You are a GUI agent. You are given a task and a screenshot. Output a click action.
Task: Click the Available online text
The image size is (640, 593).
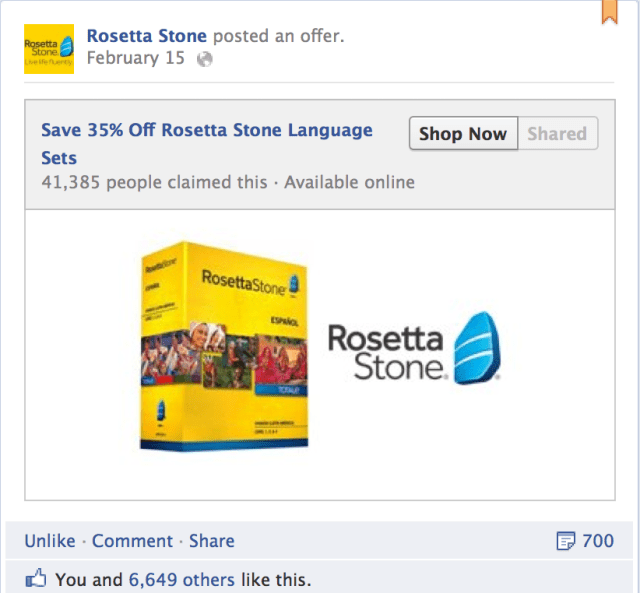pyautogui.click(x=350, y=182)
